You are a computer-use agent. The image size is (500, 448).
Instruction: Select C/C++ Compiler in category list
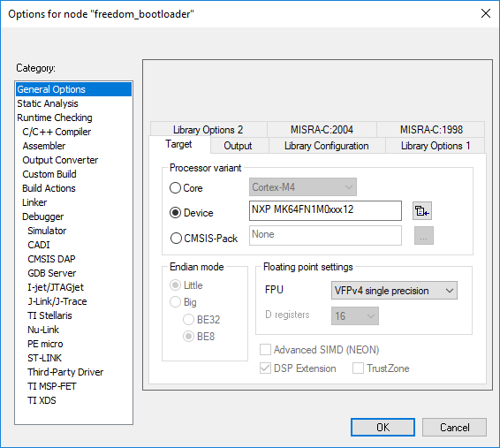point(57,132)
